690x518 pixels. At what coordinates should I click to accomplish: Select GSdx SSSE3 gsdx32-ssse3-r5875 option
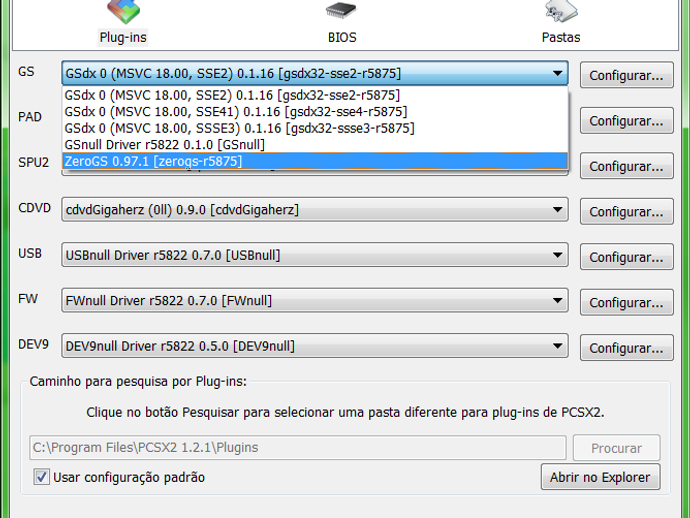[315, 128]
